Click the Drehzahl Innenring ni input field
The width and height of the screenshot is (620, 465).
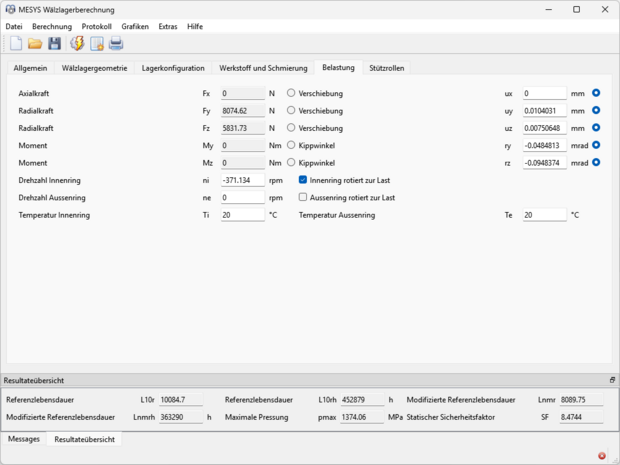pos(242,180)
